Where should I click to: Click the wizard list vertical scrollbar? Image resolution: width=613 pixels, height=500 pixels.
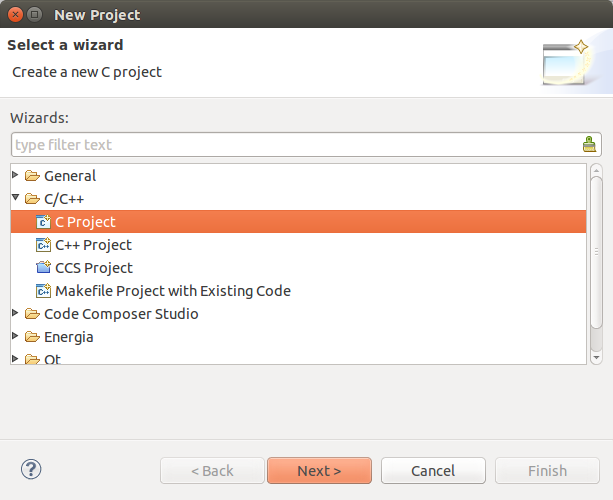(x=596, y=250)
